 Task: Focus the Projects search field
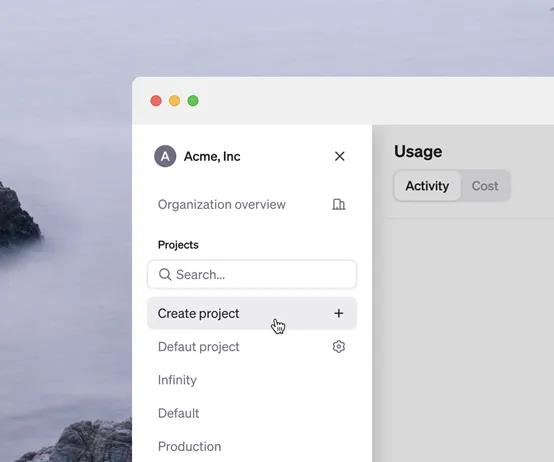[x=252, y=274]
